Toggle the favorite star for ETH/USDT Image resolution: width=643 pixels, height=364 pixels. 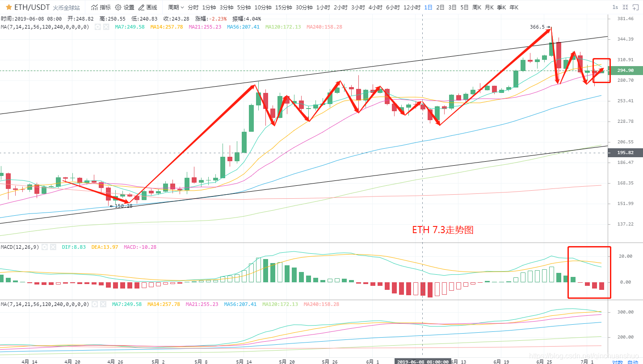point(9,7)
